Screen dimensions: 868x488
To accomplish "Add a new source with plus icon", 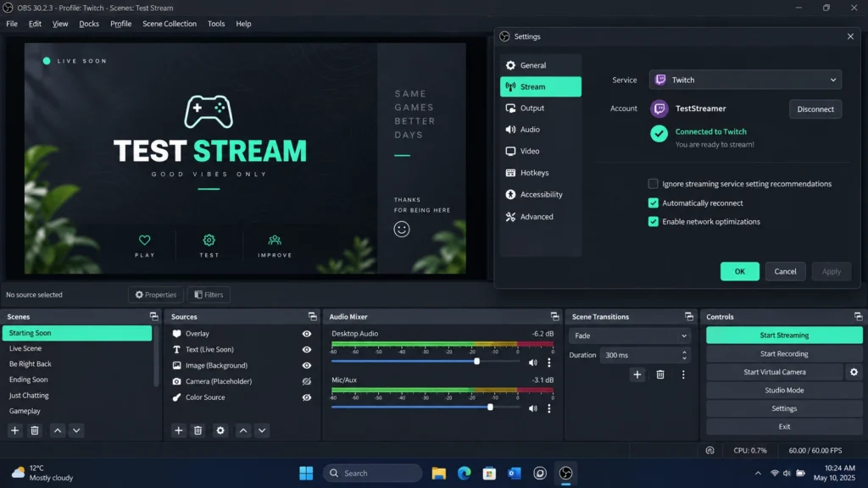I will (178, 430).
